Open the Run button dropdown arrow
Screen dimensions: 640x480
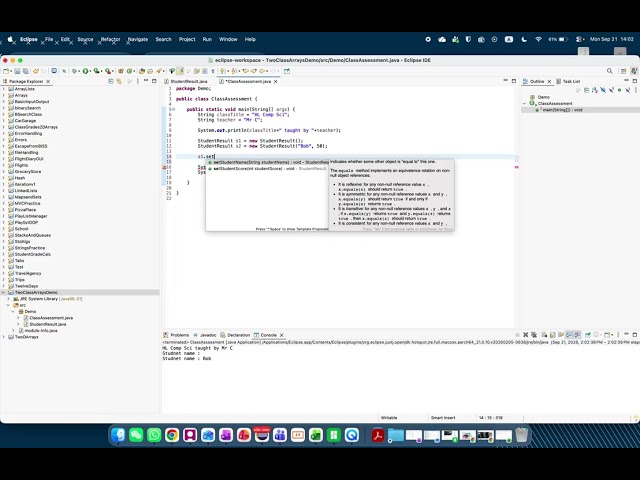(90, 71)
